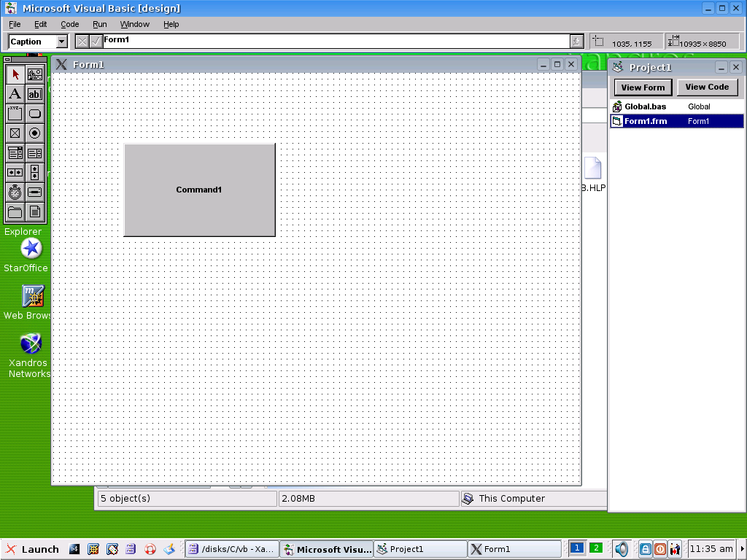Select the Combo Box tool
Screen dimensions: 747x560
tap(15, 153)
